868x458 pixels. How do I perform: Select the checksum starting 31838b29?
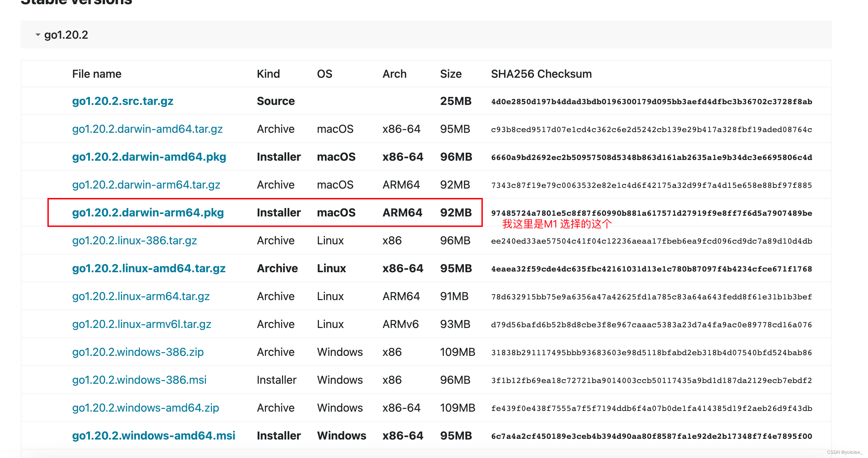(652, 353)
